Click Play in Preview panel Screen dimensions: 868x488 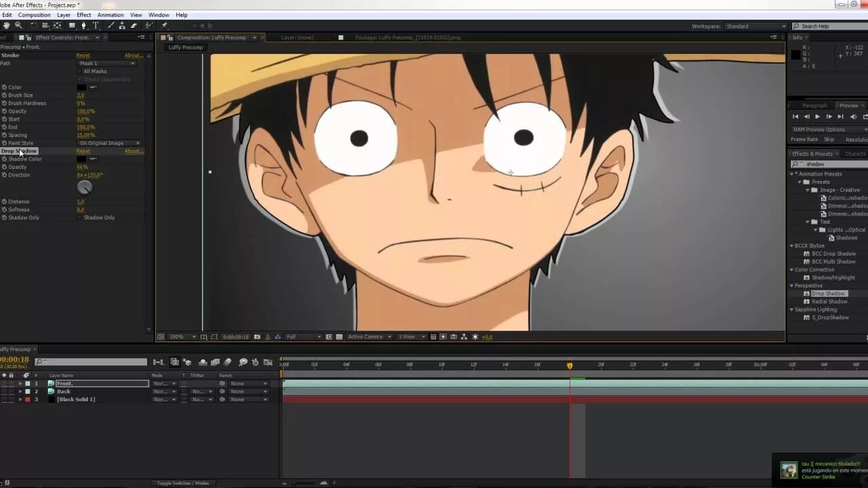[x=817, y=117]
